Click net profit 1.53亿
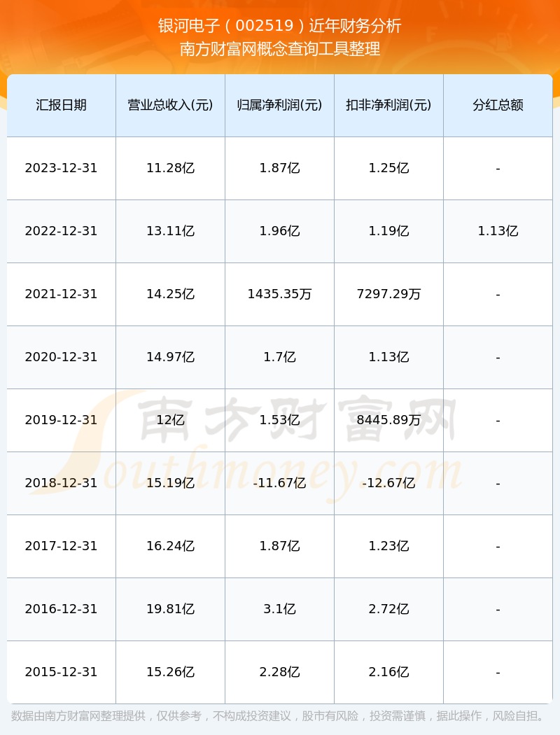Screen dimensions: 560x735 (280, 420)
